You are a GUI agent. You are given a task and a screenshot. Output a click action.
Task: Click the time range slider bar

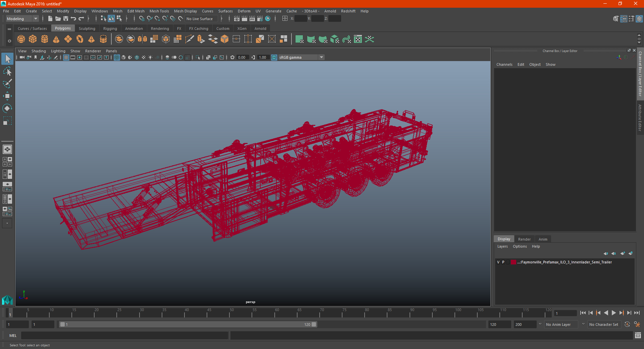tap(188, 325)
